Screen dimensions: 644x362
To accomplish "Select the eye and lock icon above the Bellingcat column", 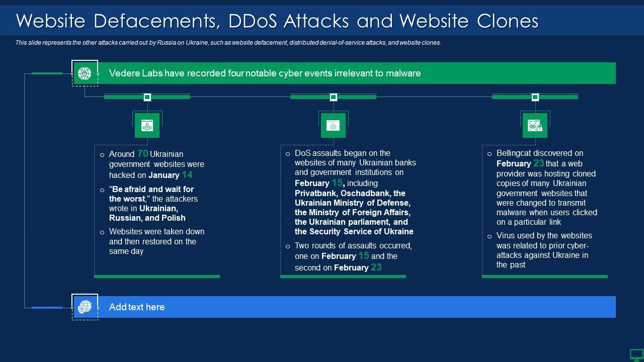I will (x=535, y=126).
